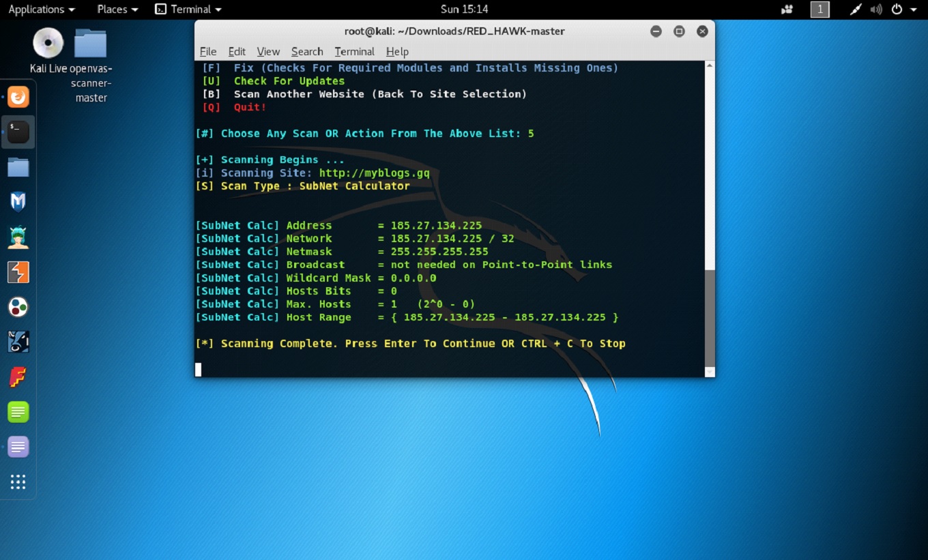Launch Maltego from the dock

point(18,307)
